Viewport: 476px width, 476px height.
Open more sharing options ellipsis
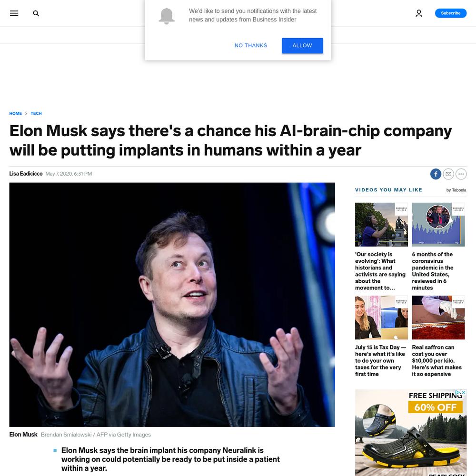point(461,174)
